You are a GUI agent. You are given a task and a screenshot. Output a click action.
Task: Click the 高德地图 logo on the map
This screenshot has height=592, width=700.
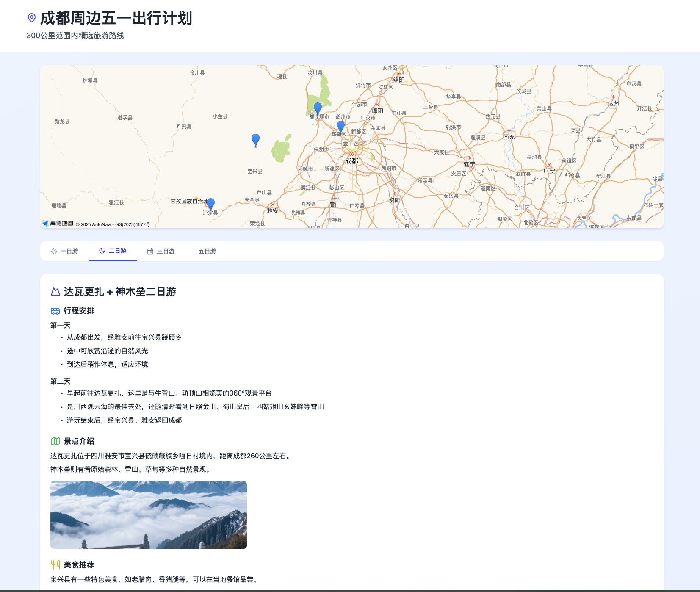58,223
